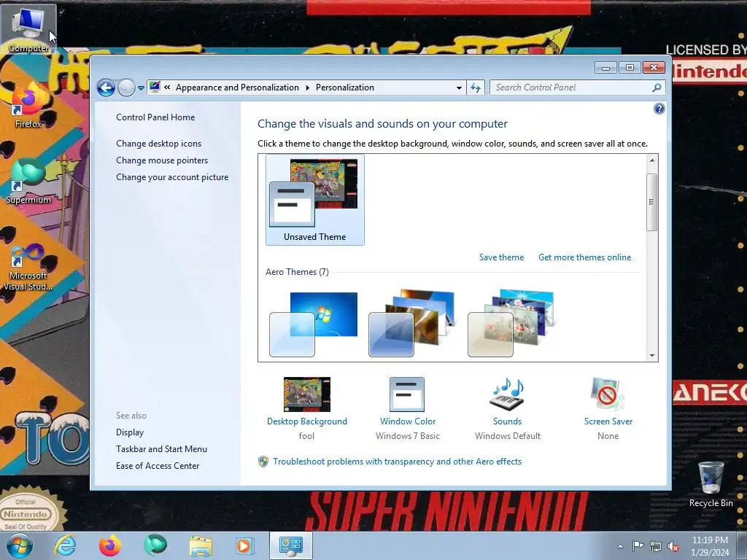
Task: Launch Internet Explorer from the taskbar
Action: tap(65, 545)
